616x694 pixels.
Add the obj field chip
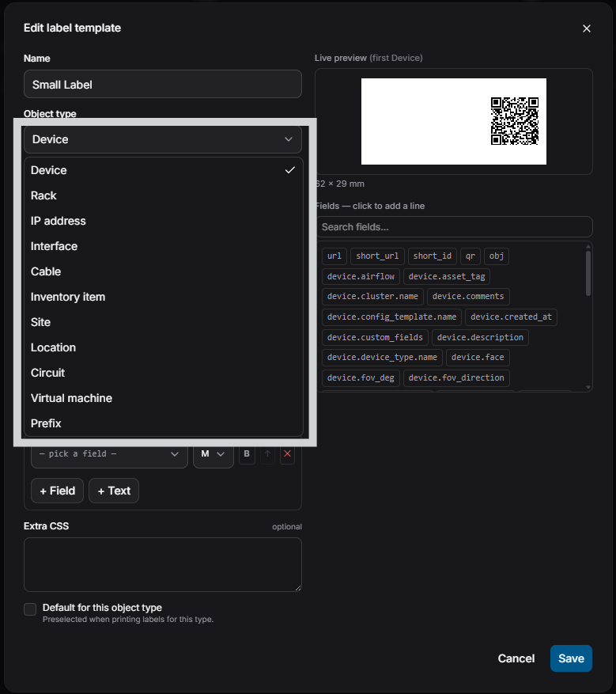(496, 256)
